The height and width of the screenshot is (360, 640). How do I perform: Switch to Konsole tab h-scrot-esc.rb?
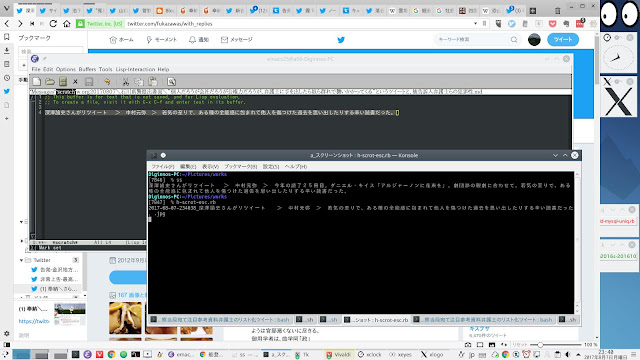pyautogui.click(x=376, y=320)
